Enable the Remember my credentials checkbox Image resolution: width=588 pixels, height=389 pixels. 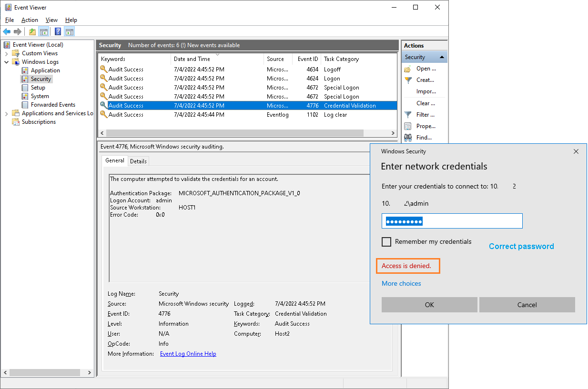[386, 241]
